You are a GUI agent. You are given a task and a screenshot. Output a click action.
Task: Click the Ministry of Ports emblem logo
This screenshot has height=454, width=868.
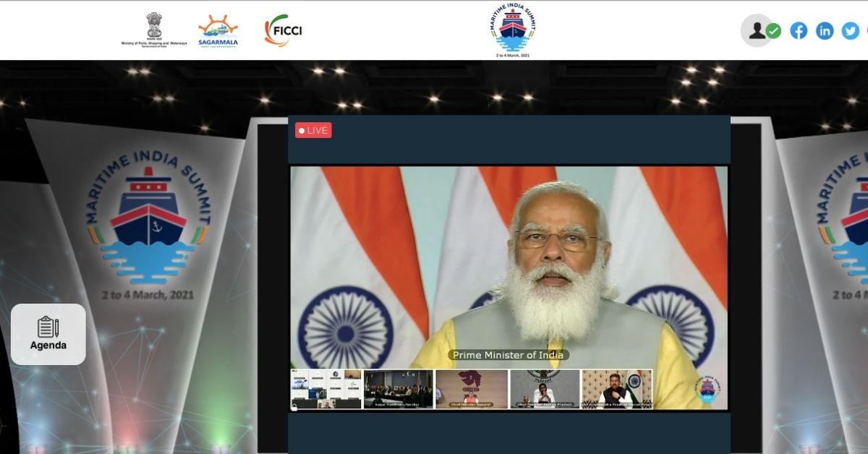coord(154,30)
